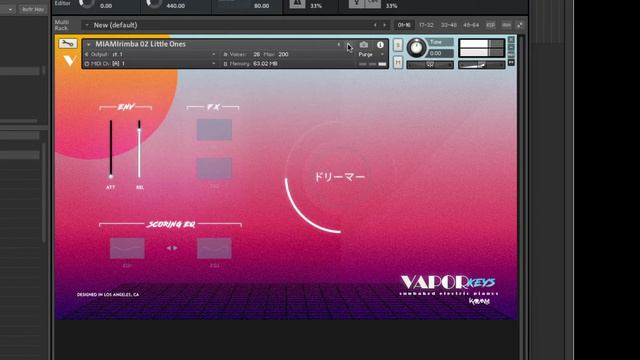Solo the MIAMIrimba instrument
This screenshot has height=360, width=640.
(x=398, y=45)
